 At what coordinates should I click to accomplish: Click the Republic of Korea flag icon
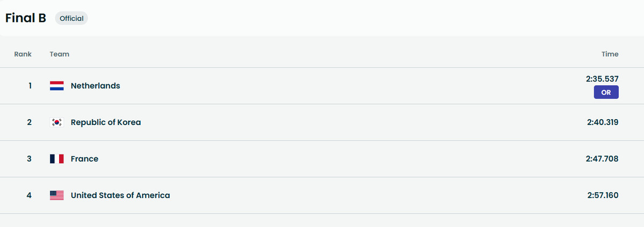tap(57, 122)
